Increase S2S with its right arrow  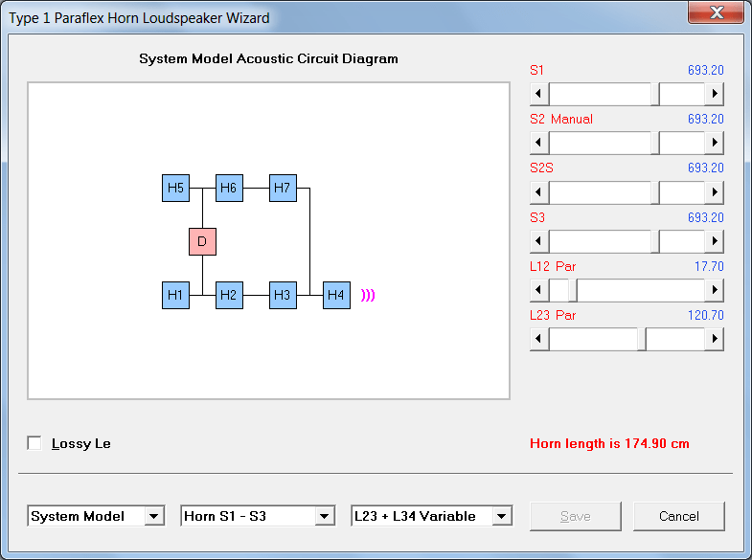pyautogui.click(x=714, y=192)
